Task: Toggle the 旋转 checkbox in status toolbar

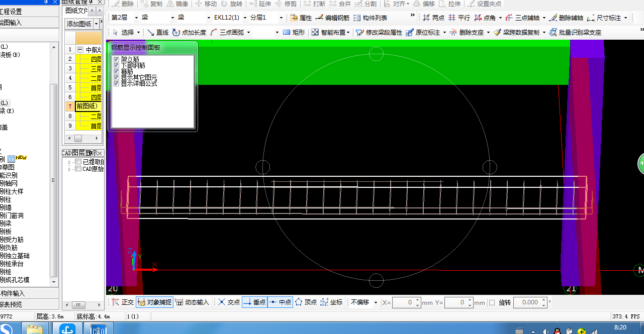Action: coord(492,302)
